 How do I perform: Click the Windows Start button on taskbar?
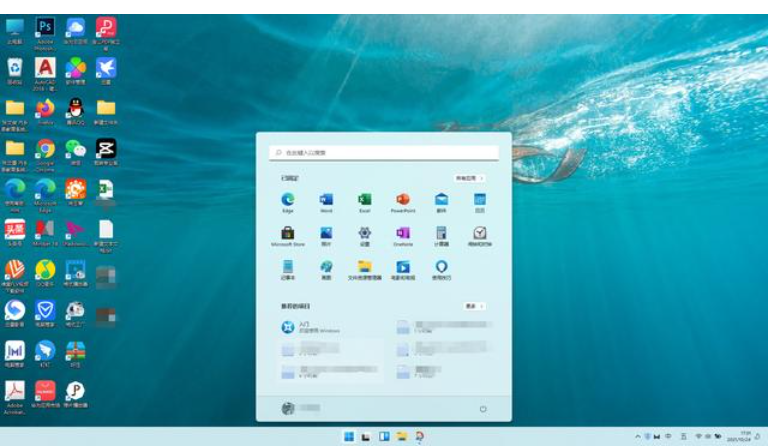pos(349,437)
